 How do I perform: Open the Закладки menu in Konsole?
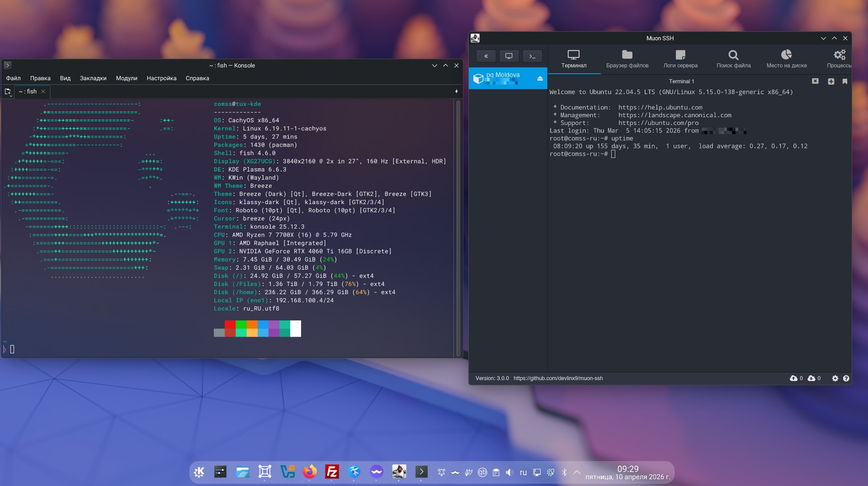(93, 78)
